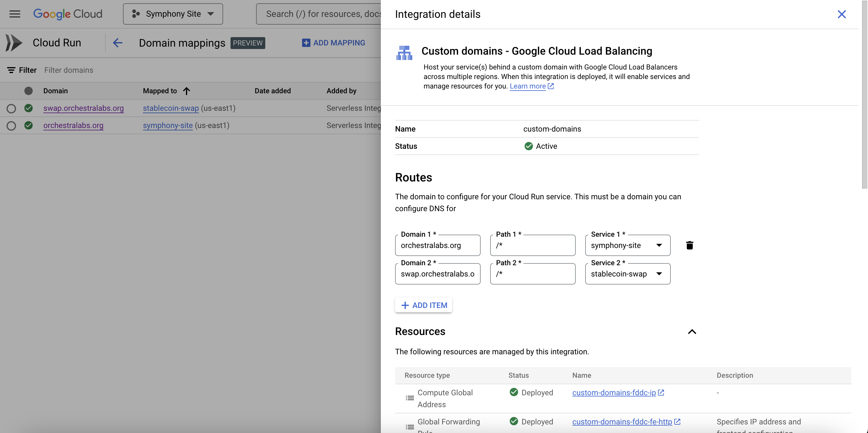Go back using the left arrow
868x433 pixels.
pyautogui.click(x=118, y=43)
